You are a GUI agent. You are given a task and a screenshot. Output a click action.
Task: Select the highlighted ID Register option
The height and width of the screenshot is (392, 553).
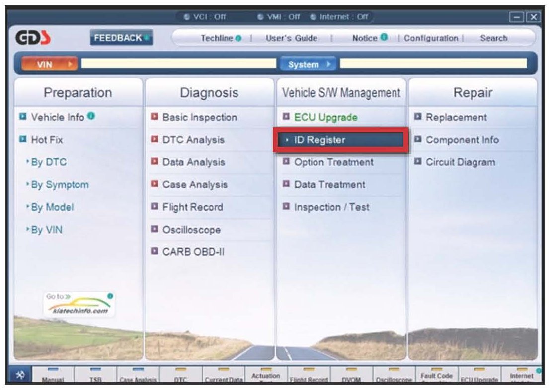point(341,140)
